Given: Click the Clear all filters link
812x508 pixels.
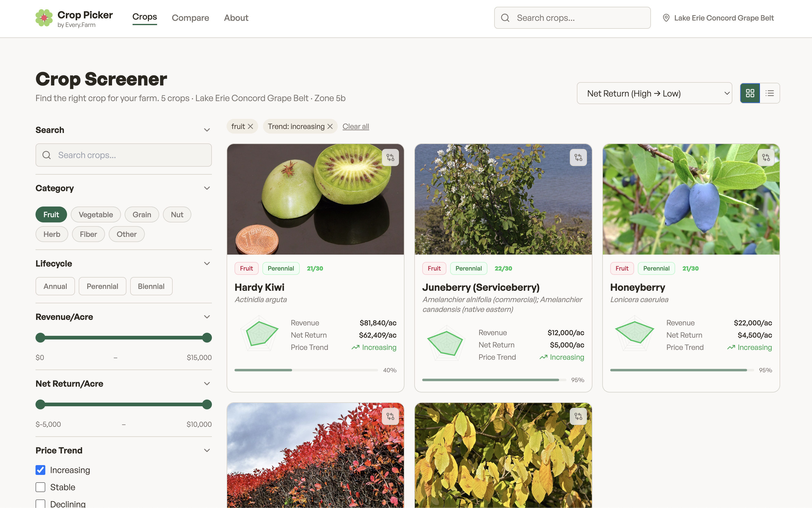Looking at the screenshot, I should click(355, 126).
